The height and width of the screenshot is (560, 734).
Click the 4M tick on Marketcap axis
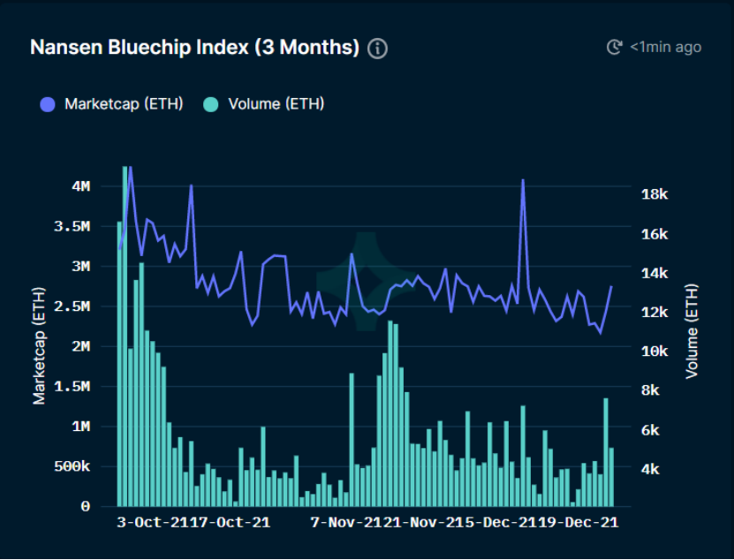coord(81,186)
